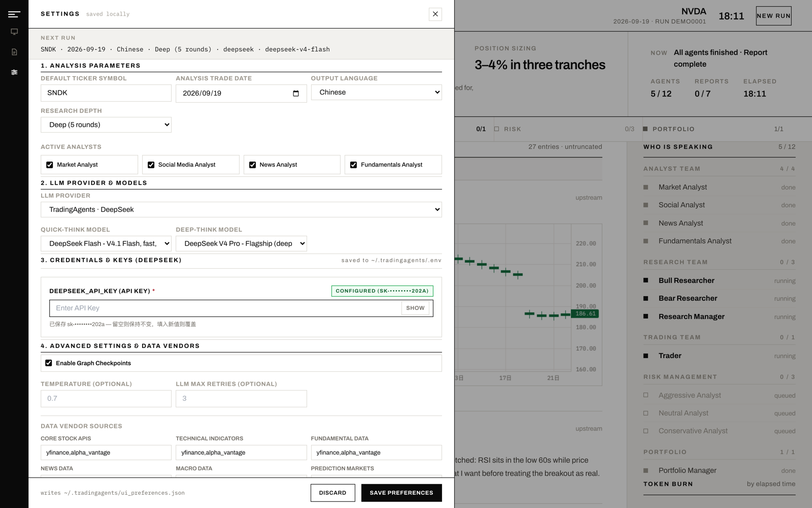Screen dimensions: 812x508
Task: Click the '3–4% in three tranches' heading
Action: pyautogui.click(x=540, y=65)
